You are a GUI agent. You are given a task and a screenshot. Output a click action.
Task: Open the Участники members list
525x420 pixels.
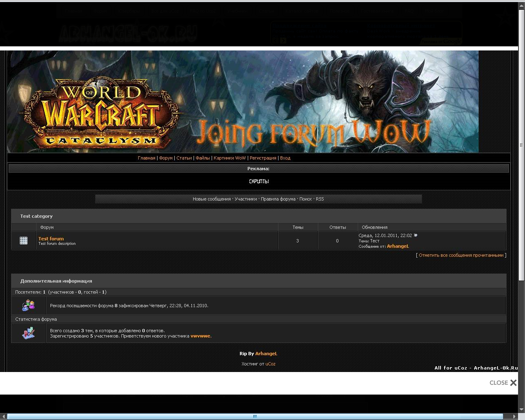point(246,199)
